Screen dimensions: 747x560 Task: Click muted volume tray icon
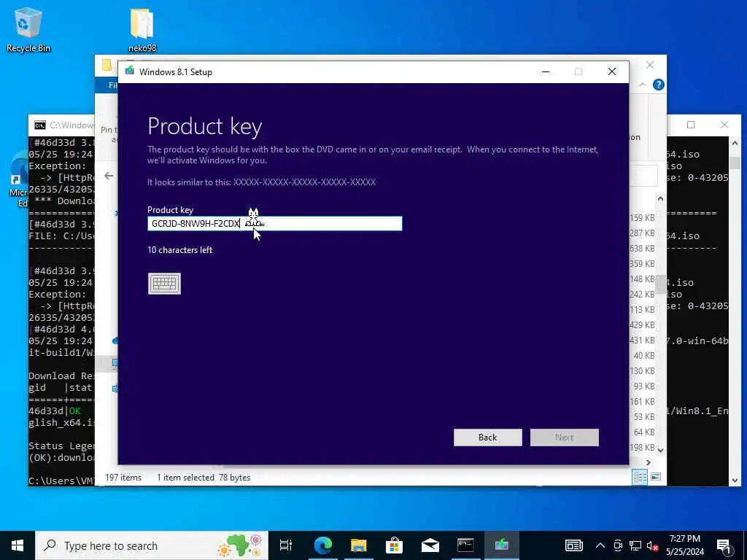pos(652,545)
